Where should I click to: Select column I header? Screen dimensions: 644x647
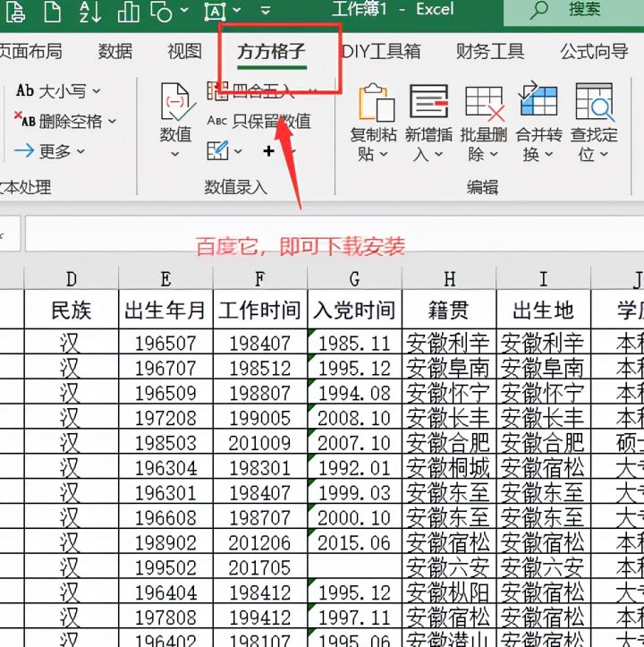(x=544, y=279)
